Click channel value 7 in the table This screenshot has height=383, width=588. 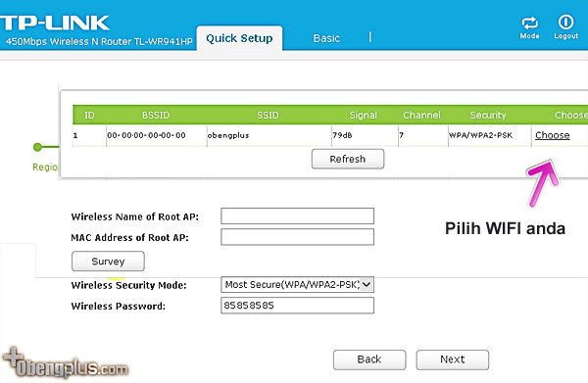click(401, 135)
